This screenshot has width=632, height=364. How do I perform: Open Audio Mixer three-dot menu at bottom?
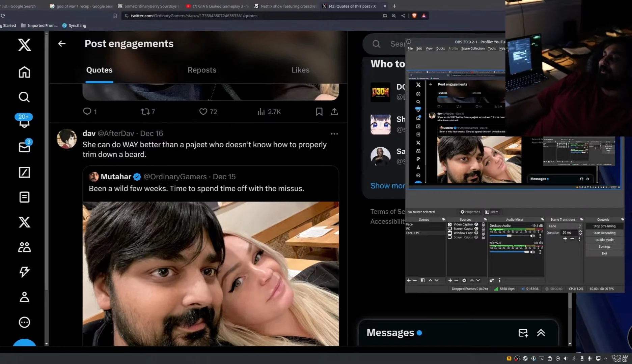[500, 280]
